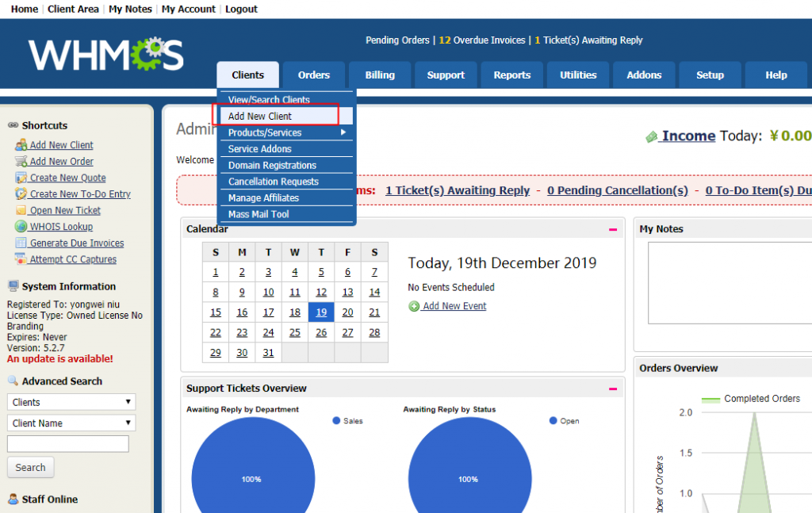Open the Setup tab
Image resolution: width=812 pixels, height=513 pixels.
[710, 75]
